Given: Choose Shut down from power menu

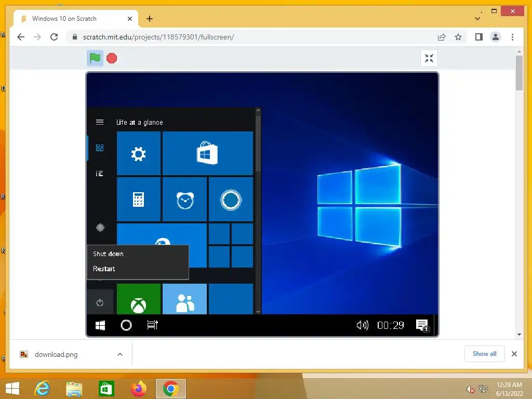Looking at the screenshot, I should (108, 254).
